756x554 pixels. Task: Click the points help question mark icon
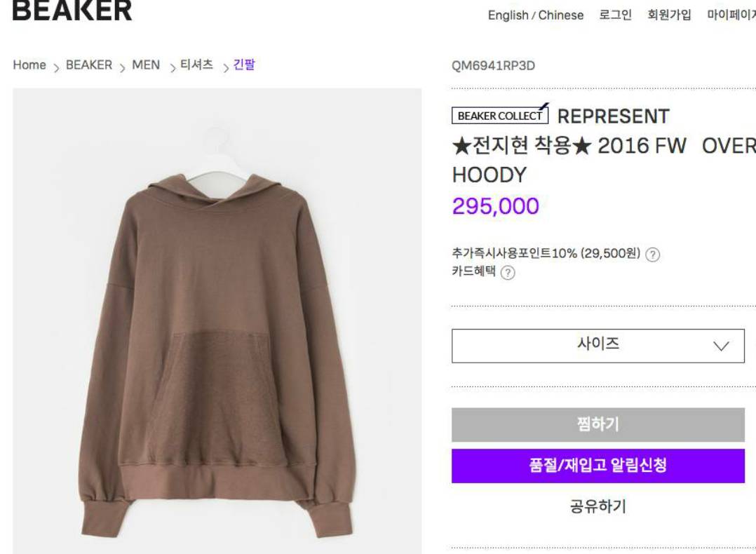click(x=652, y=255)
